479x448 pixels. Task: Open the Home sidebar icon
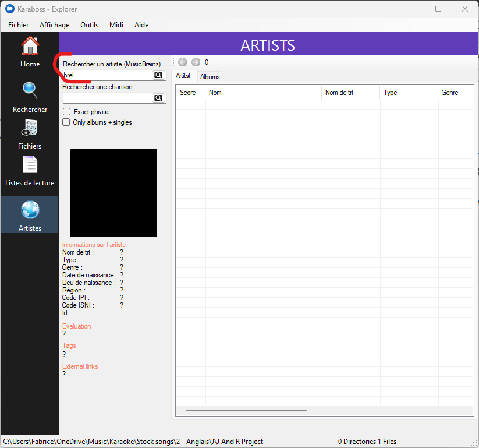point(30,45)
